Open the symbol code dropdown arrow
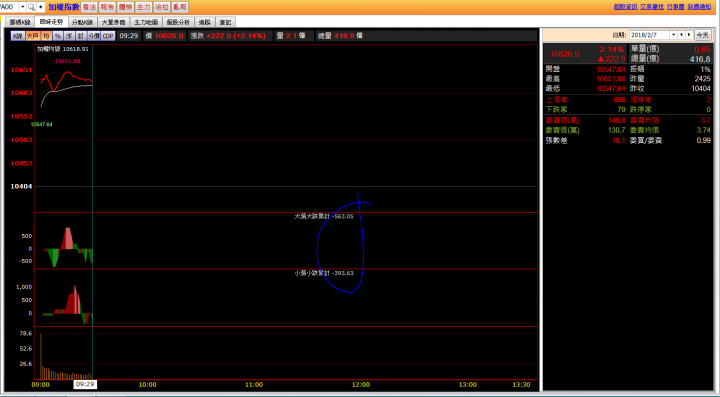This screenshot has width=720, height=397. [x=22, y=7]
